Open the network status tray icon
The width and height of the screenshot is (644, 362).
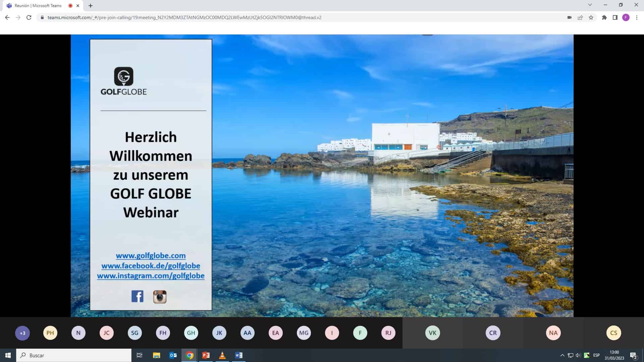point(570,355)
